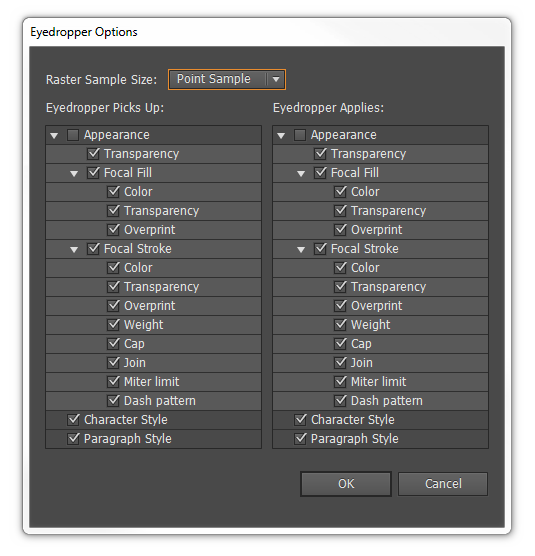Uncheck Transparency under Appearance in Picks Up
Viewport: 535px width, 556px height.
tap(93, 154)
